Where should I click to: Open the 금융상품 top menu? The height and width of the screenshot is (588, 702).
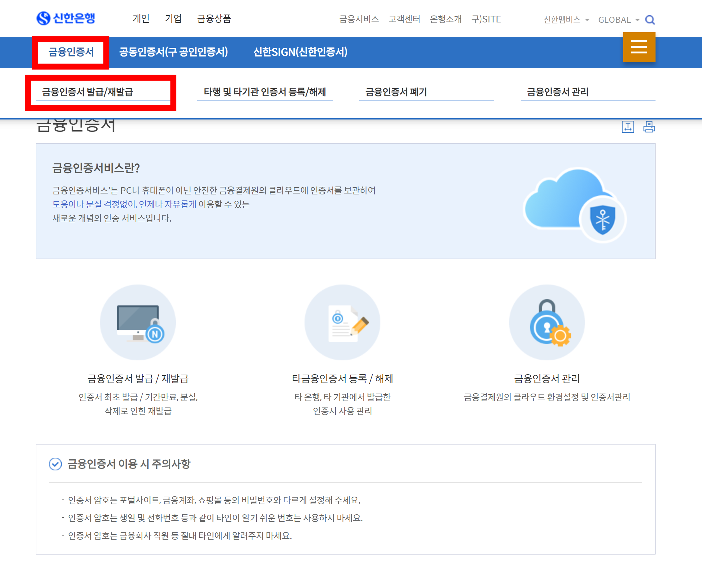(x=214, y=18)
